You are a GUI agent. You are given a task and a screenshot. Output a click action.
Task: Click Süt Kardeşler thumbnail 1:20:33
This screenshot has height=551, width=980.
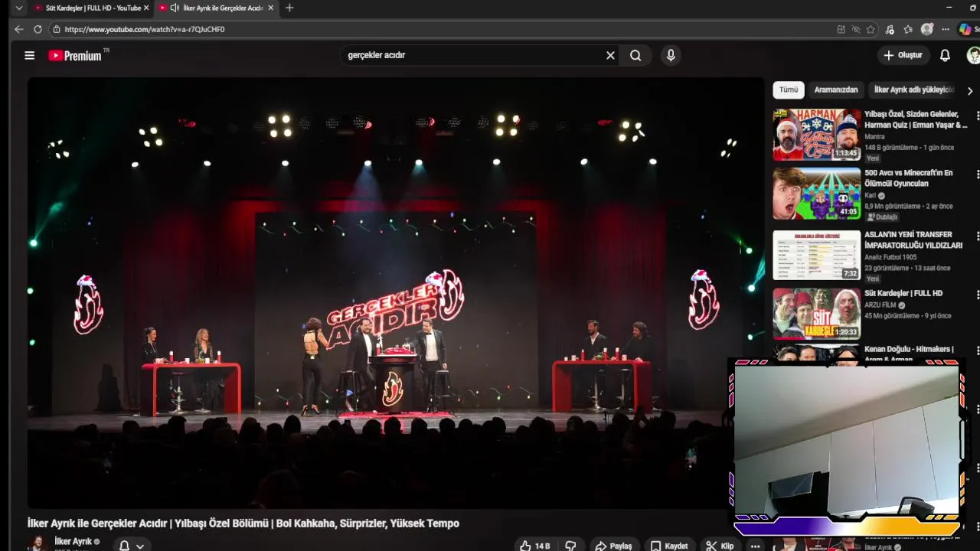pos(817,314)
